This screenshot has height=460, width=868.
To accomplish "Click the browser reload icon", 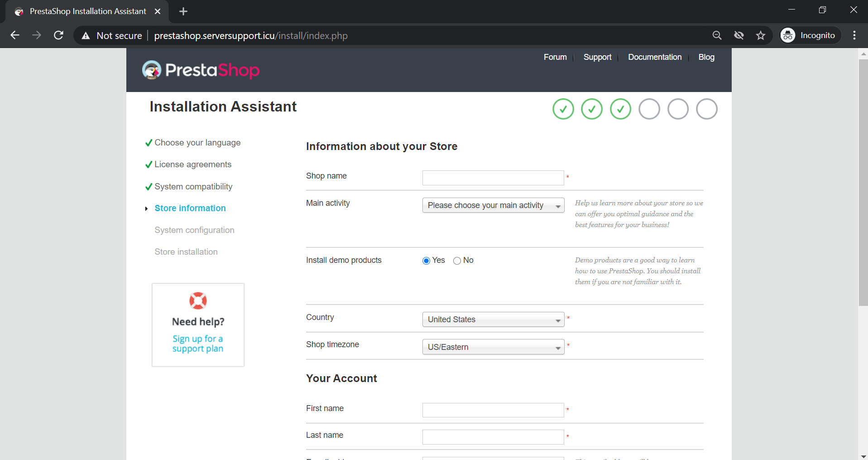I will coord(58,35).
